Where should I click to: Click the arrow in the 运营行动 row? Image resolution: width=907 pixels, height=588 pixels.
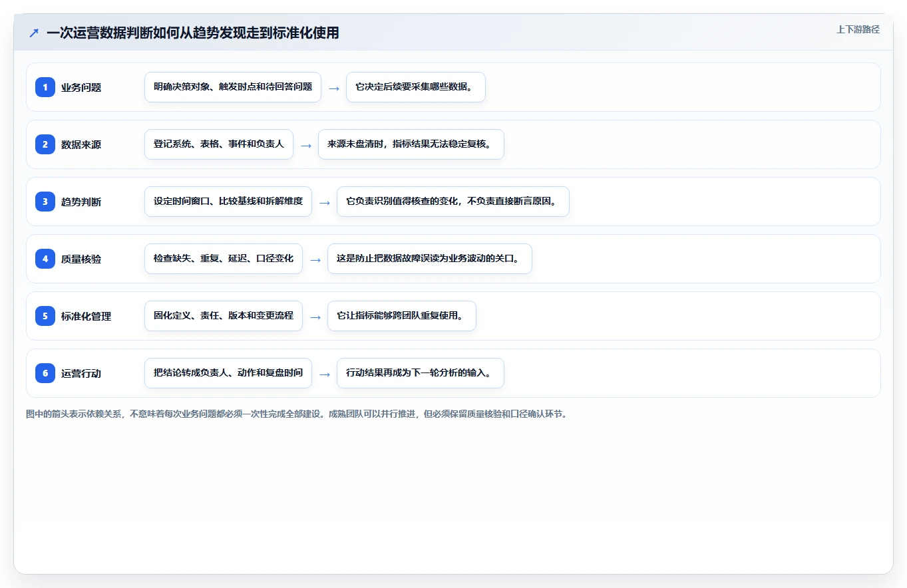pos(325,374)
